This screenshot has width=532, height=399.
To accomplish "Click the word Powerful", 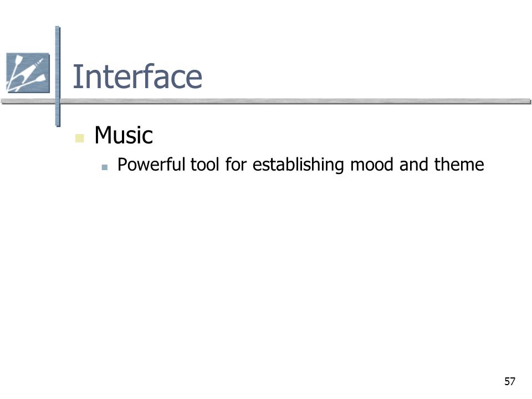I will coord(151,165).
